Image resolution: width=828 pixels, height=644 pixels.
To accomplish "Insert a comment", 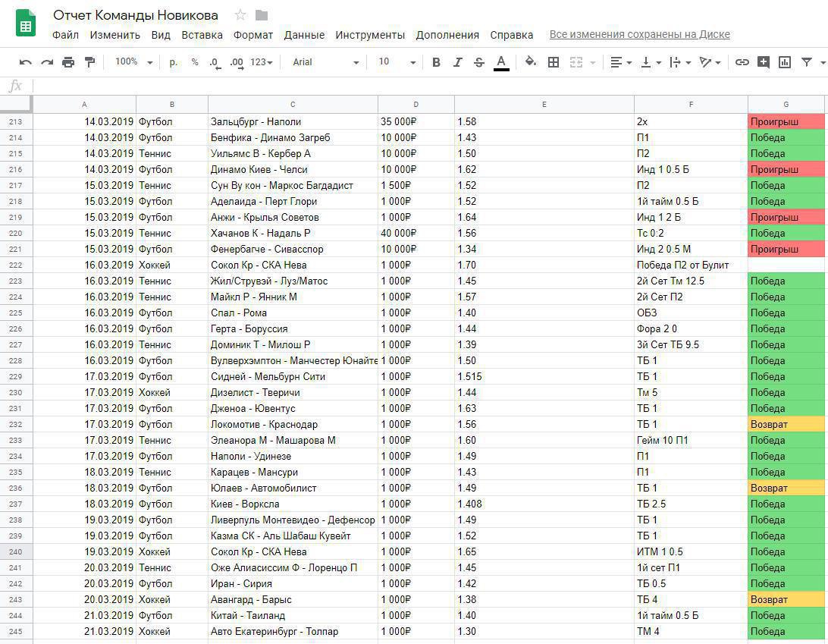I will (763, 62).
